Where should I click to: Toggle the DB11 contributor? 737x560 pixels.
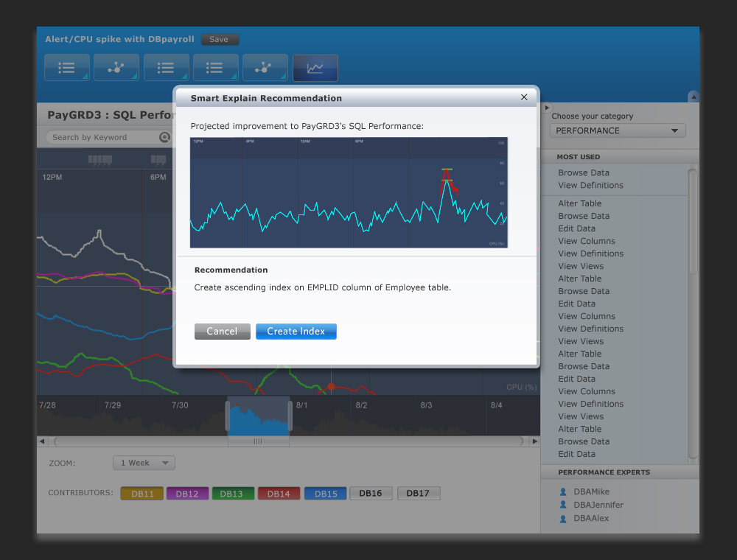pos(142,494)
